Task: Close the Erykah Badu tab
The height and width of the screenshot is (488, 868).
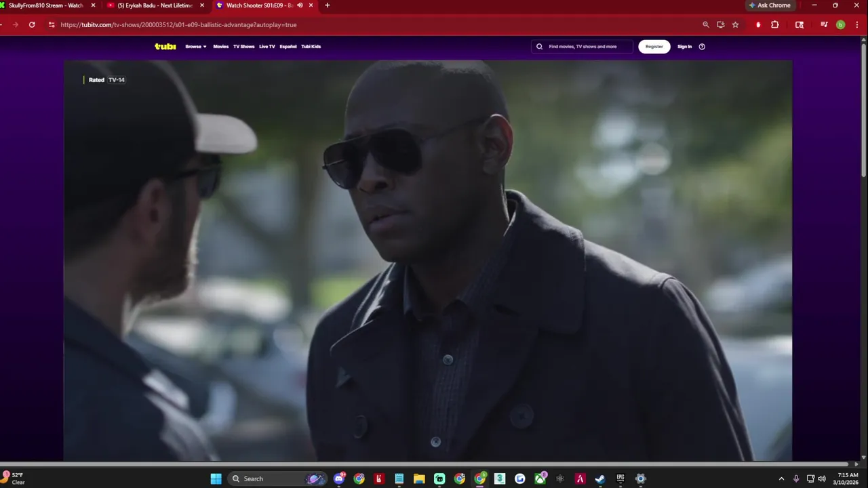Action: [202, 5]
